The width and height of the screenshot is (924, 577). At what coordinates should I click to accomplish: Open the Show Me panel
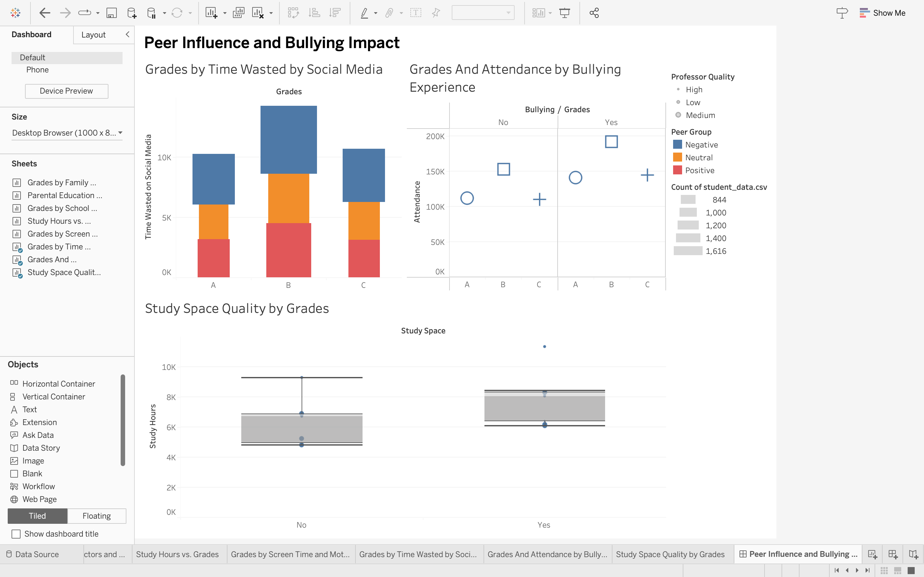pos(882,13)
